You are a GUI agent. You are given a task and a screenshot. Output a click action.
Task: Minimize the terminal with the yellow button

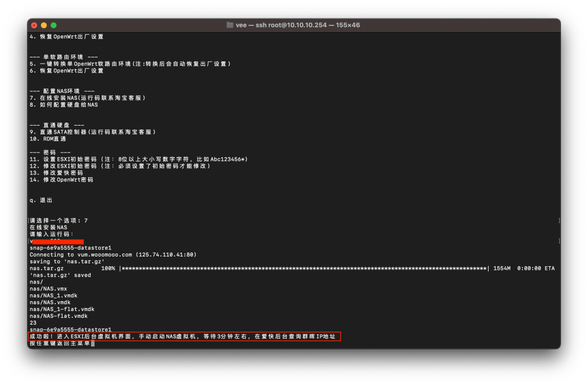point(44,25)
